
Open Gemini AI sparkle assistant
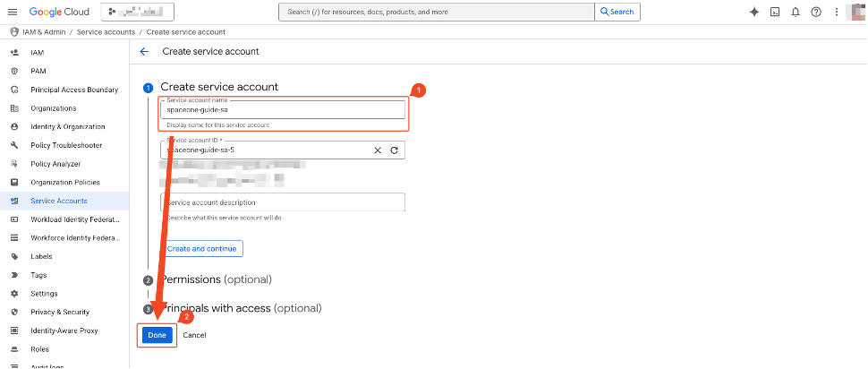(753, 12)
